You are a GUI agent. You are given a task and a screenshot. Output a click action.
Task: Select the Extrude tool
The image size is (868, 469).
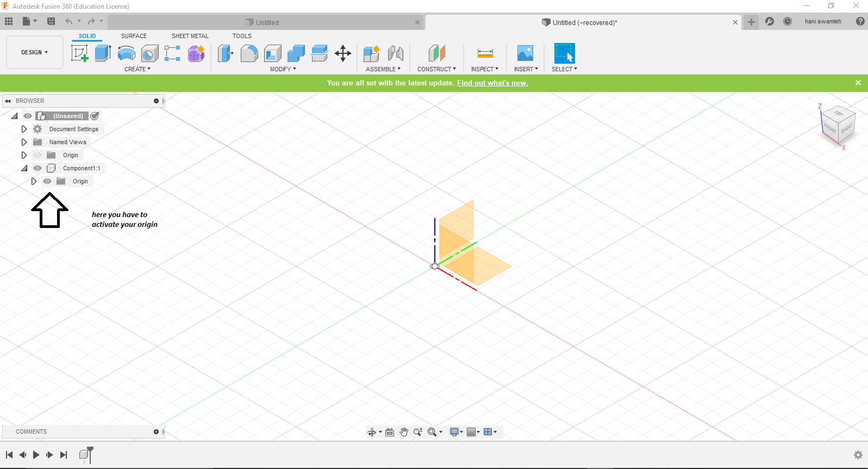click(103, 53)
